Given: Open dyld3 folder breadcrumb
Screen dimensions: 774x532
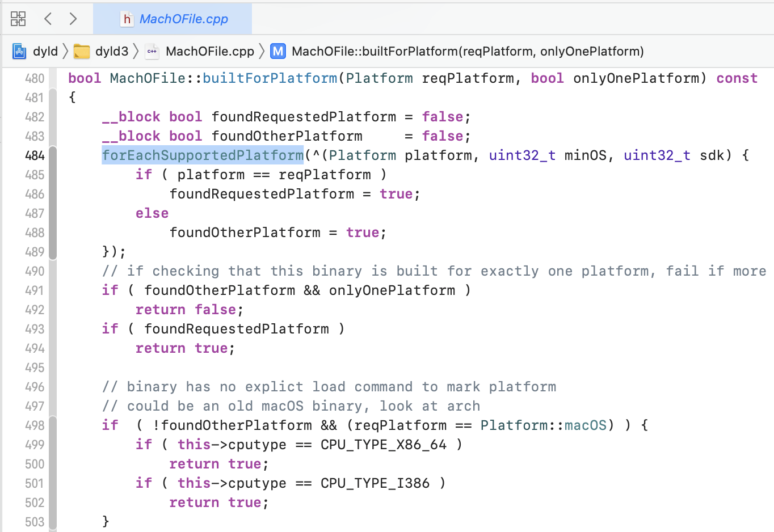Looking at the screenshot, I should [x=112, y=52].
